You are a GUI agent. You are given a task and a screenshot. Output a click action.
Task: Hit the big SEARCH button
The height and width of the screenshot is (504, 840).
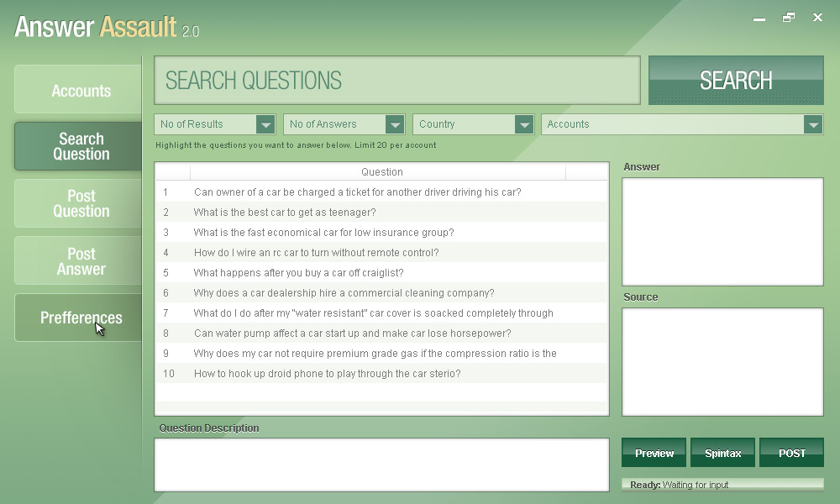tap(736, 81)
